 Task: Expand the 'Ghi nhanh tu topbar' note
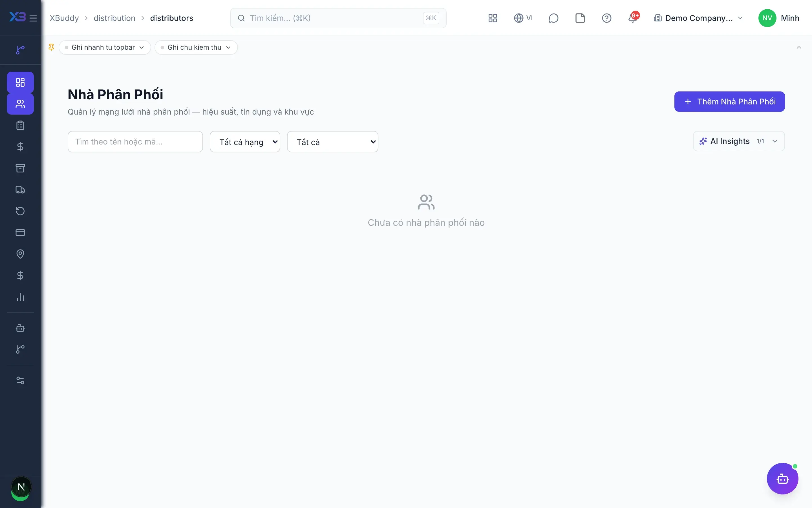105,47
